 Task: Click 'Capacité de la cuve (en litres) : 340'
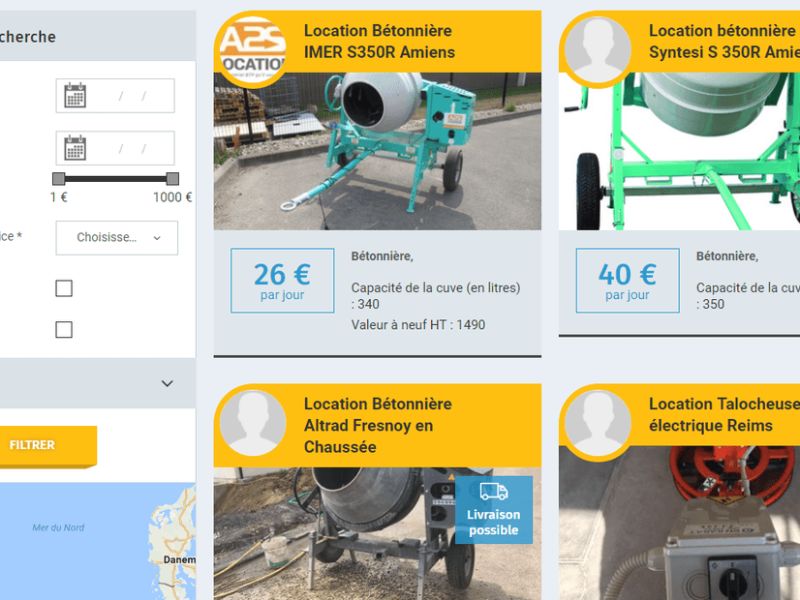[x=435, y=296]
